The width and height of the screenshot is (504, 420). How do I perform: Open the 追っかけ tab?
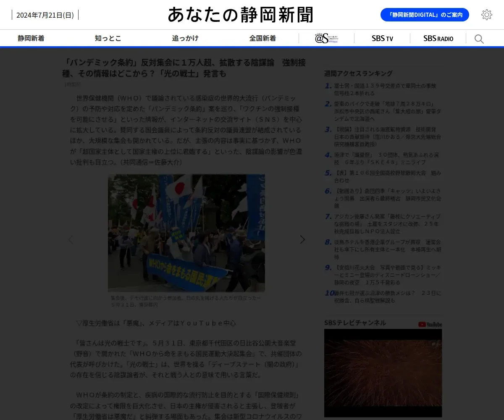coord(185,38)
